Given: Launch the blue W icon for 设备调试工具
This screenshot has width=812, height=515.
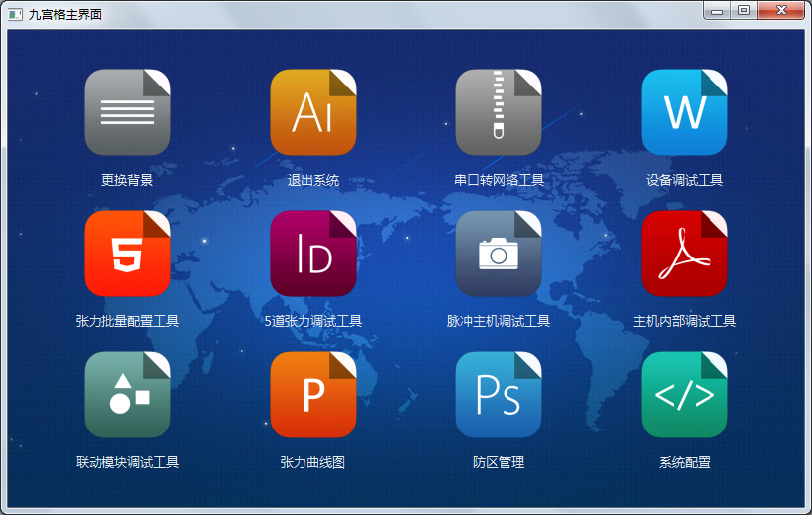Looking at the screenshot, I should 685,112.
